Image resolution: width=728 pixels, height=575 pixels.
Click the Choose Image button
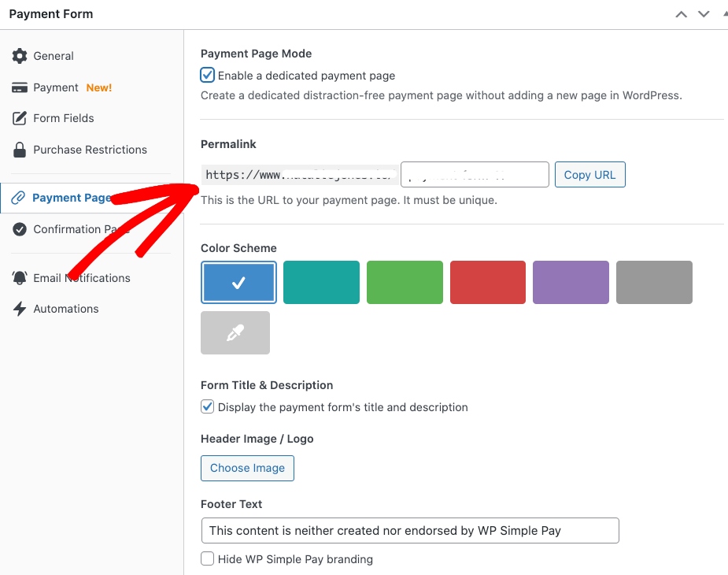(247, 468)
